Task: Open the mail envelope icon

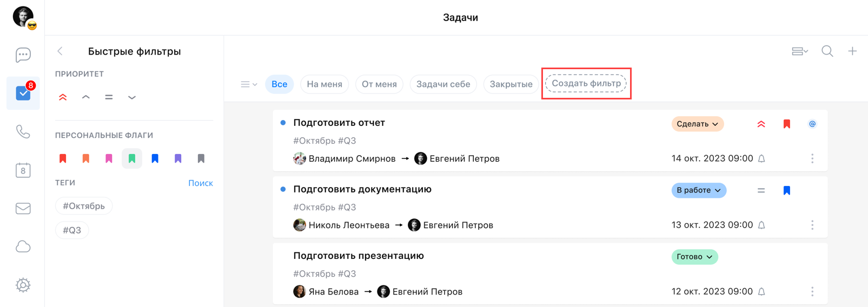Action: click(x=23, y=209)
